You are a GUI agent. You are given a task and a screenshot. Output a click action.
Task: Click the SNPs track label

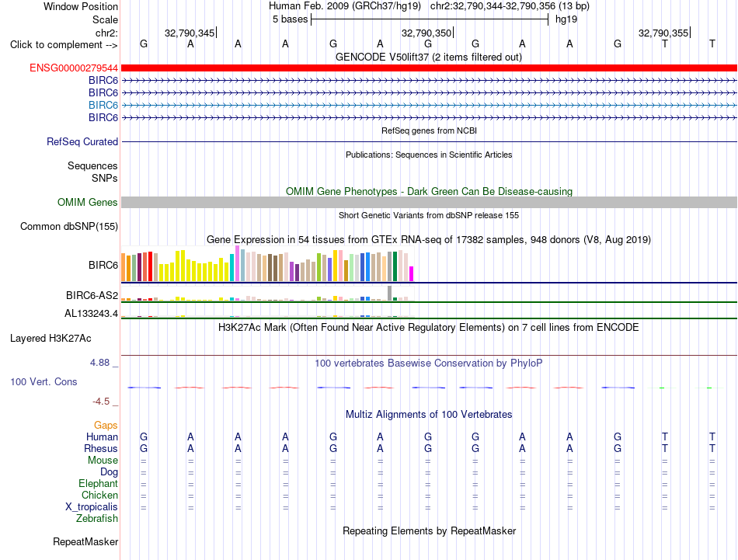[x=105, y=179]
